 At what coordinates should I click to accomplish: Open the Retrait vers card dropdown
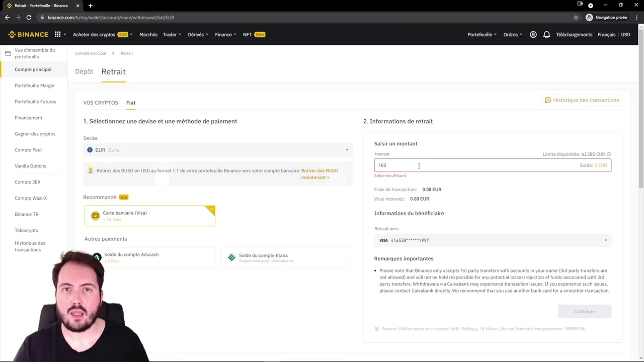pyautogui.click(x=493, y=240)
